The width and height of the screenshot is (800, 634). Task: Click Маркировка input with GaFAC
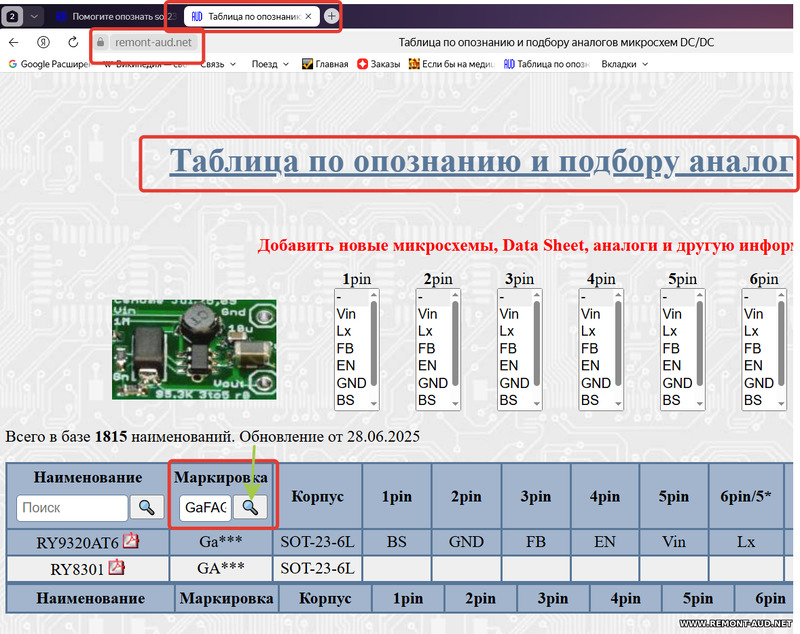(205, 508)
